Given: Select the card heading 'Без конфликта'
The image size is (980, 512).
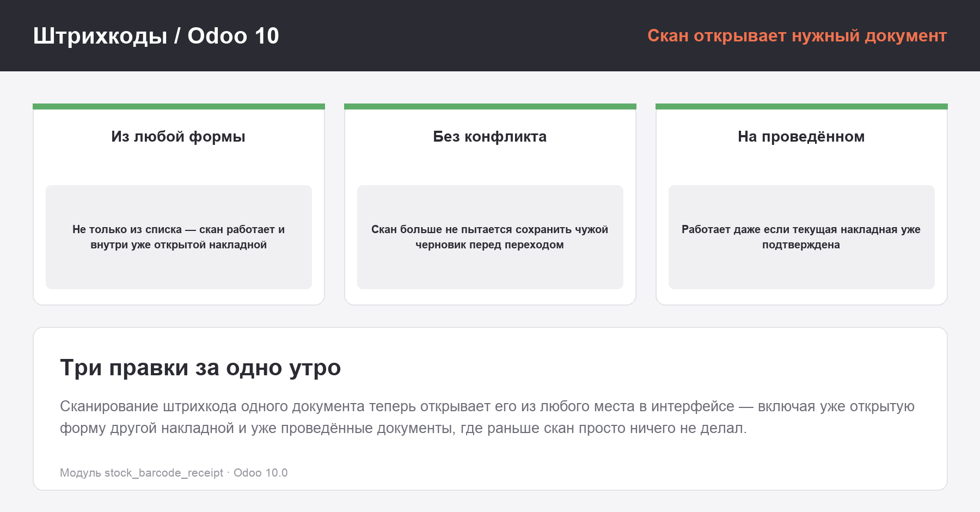Looking at the screenshot, I should tap(490, 137).
